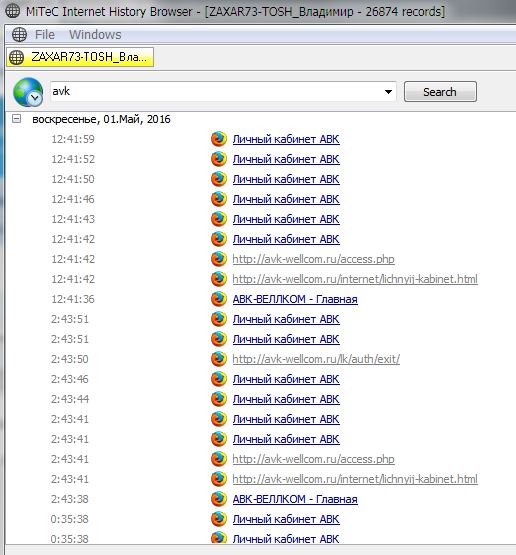The width and height of the screenshot is (516, 555).
Task: Select the timestamp 2:43:50
Action: pos(70,359)
